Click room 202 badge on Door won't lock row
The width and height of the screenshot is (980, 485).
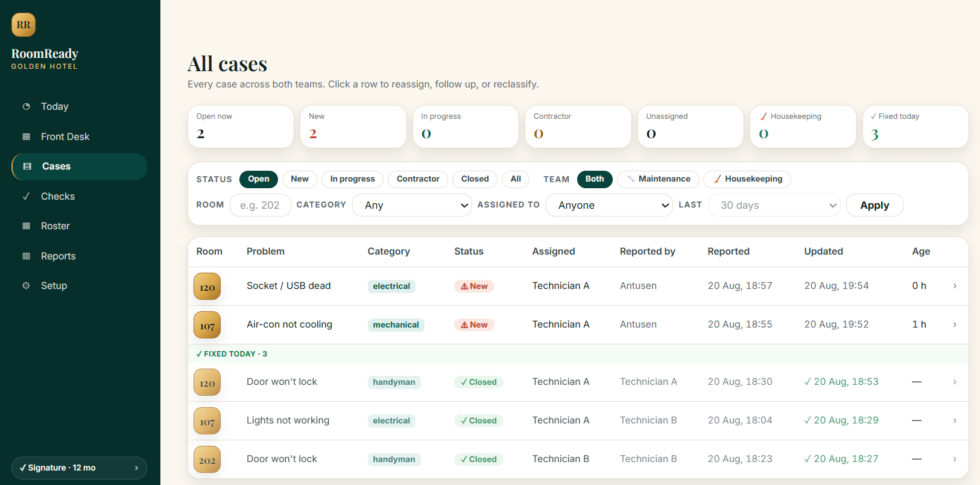[x=207, y=460]
